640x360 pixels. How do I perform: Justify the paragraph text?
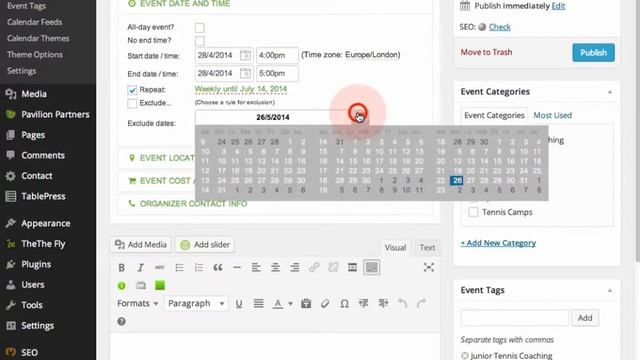click(x=258, y=304)
